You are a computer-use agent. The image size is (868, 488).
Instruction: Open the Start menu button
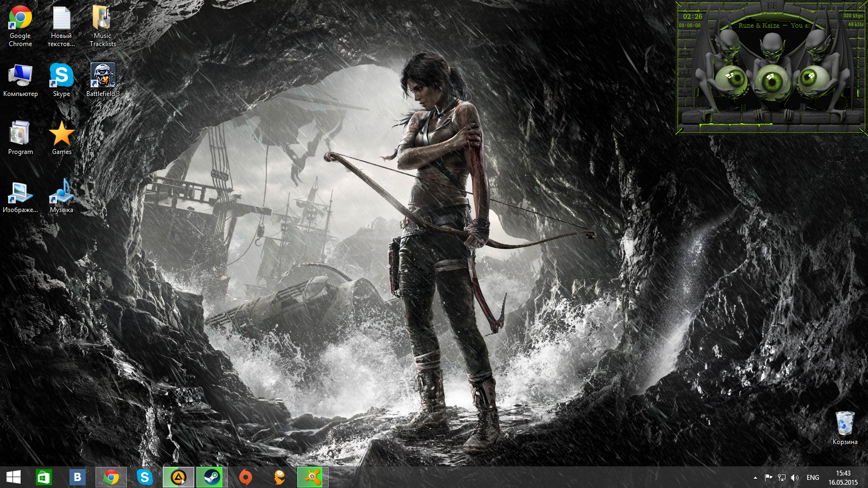[x=14, y=477]
